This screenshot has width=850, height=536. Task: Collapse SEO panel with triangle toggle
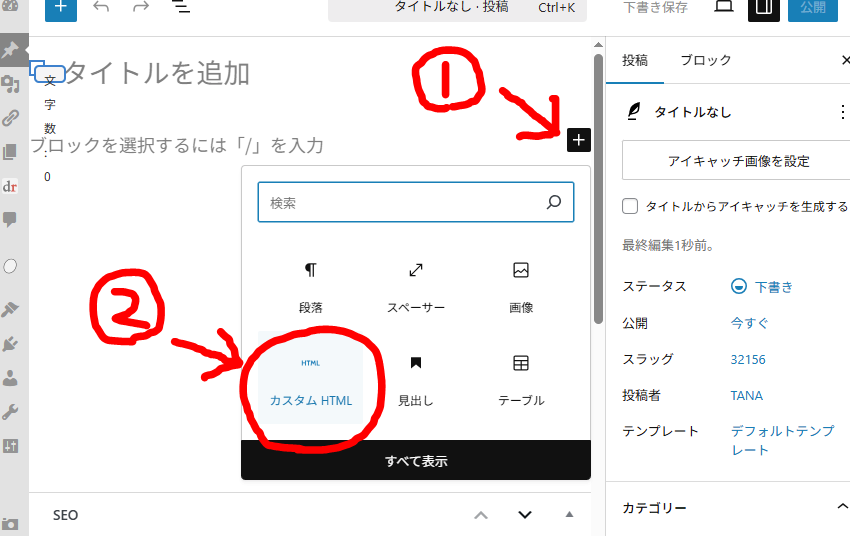click(x=570, y=515)
